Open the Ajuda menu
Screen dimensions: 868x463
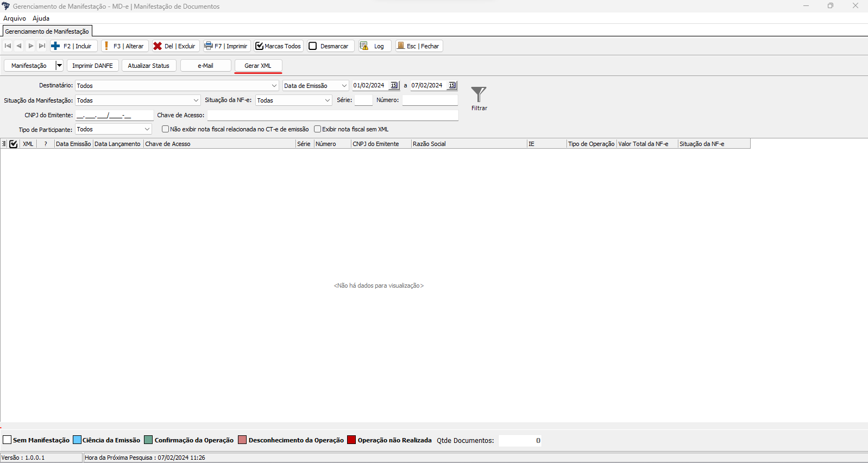tap(41, 18)
